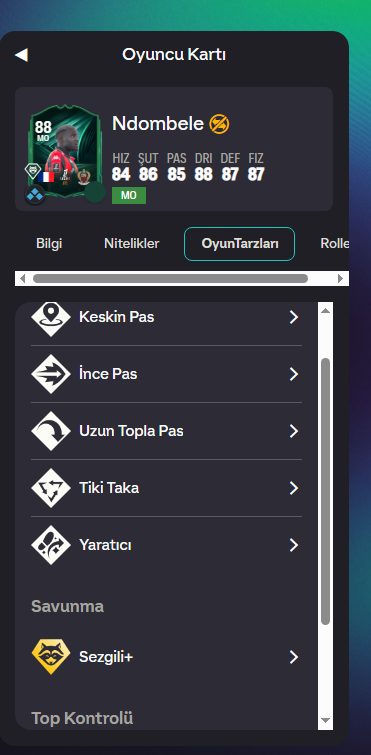Expand Keskin Pas details chevron

pos(294,317)
